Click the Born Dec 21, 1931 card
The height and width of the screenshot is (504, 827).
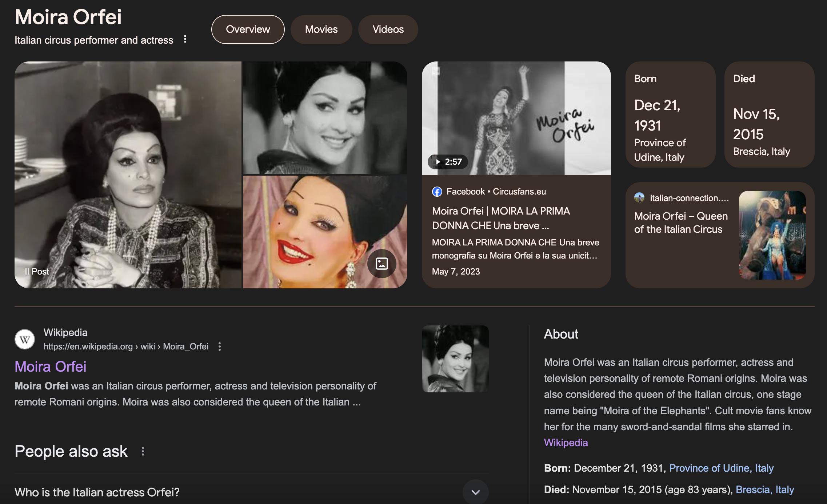pos(670,115)
